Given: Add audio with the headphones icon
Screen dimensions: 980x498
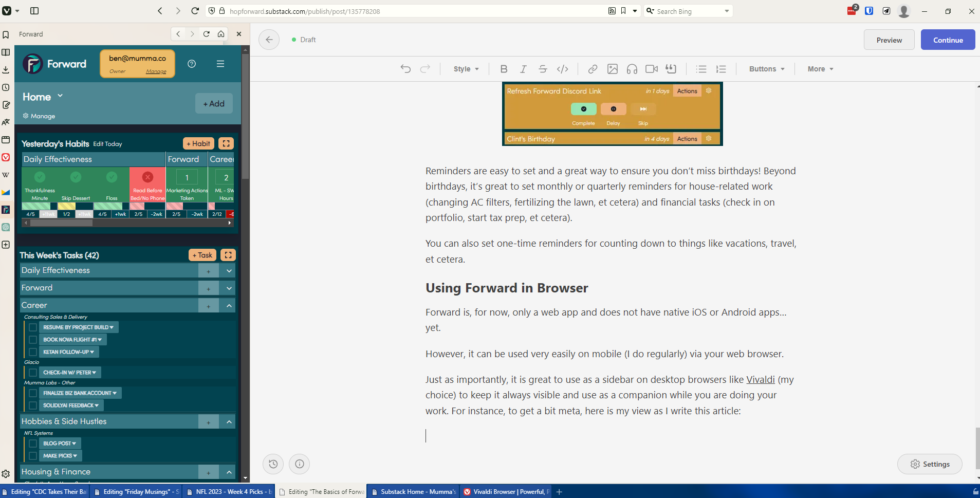Looking at the screenshot, I should tap(632, 69).
